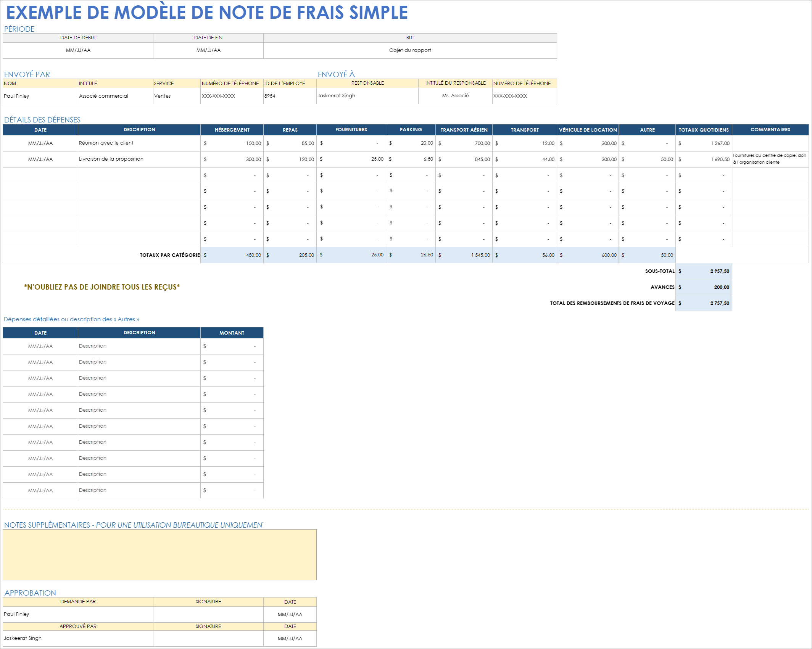Click the TOTAUX PAR CATÉGORIE label
Image resolution: width=812 pixels, height=649 pixels.
(170, 255)
